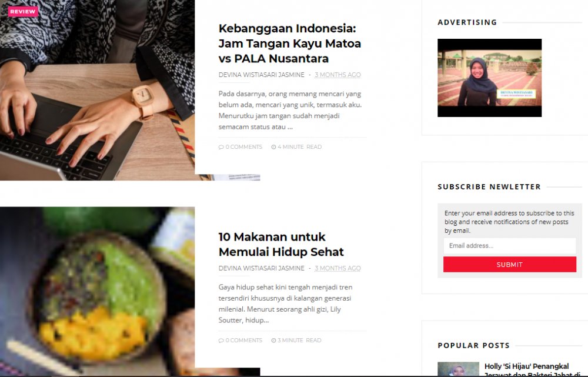Image resolution: width=588 pixels, height=377 pixels.
Task: Click the Holly popular post thumbnail
Action: 458,369
